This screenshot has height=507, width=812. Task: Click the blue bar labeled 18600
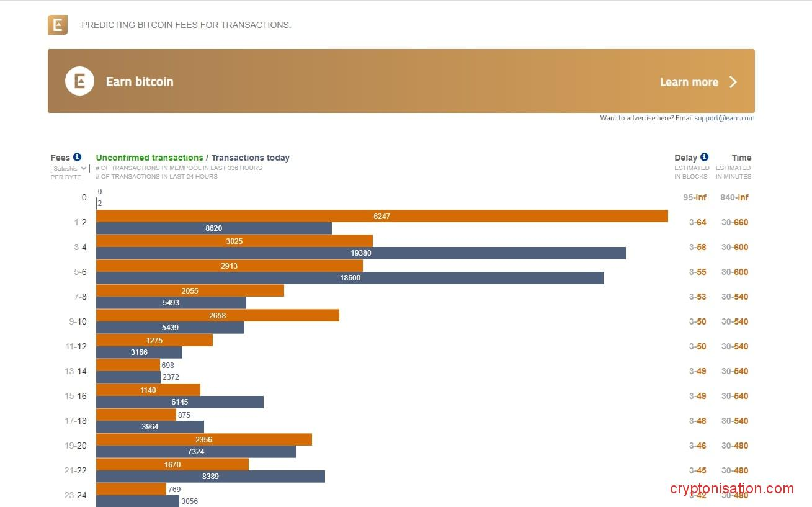[x=350, y=278]
